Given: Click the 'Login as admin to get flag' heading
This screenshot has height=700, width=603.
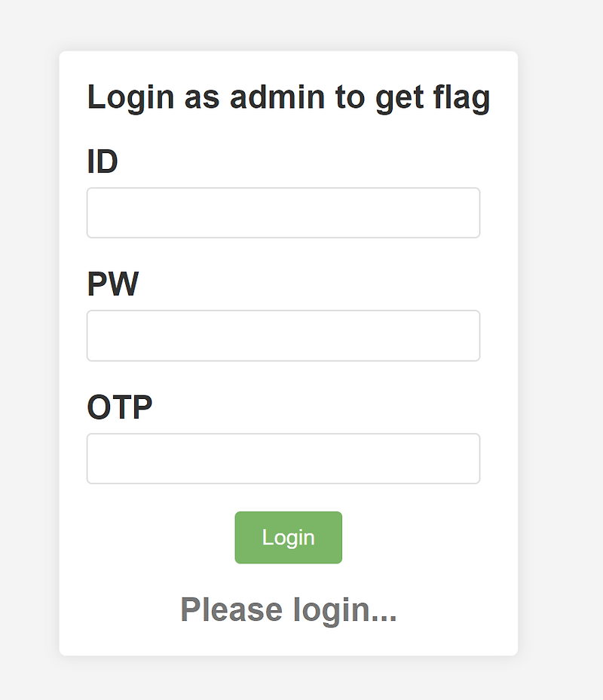Looking at the screenshot, I should [289, 97].
